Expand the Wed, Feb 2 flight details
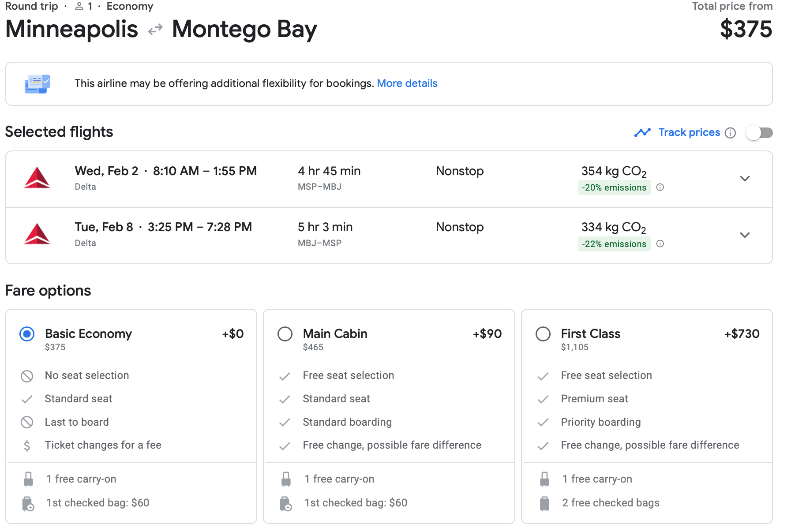This screenshot has width=810, height=532. tap(745, 179)
